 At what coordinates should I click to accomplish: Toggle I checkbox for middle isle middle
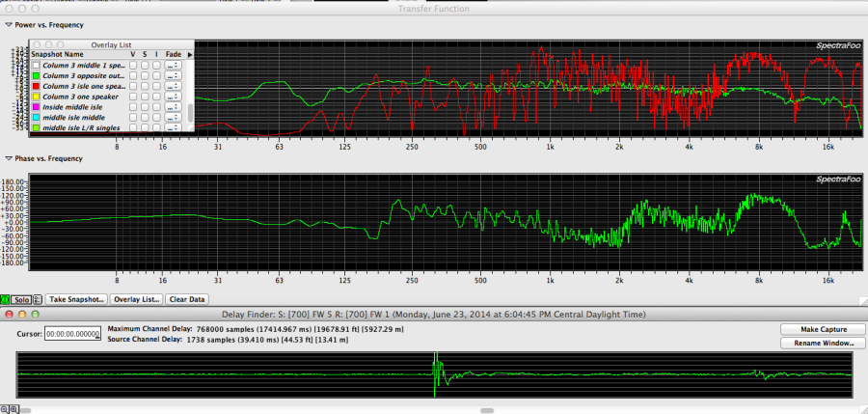pos(156,118)
